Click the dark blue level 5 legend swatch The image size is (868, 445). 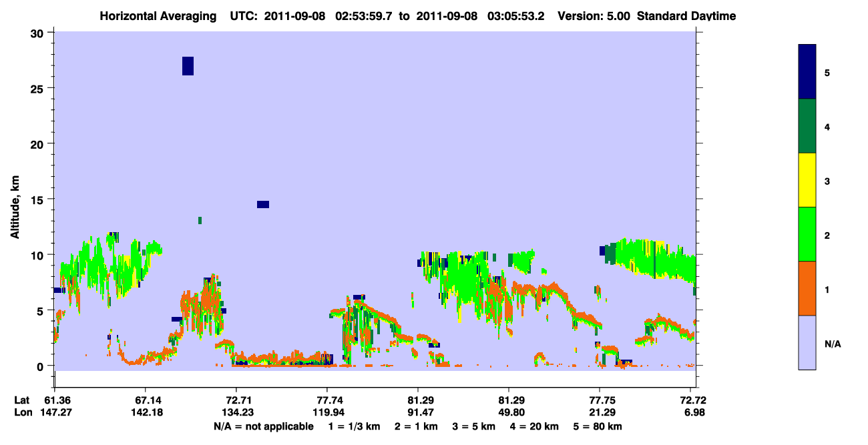807,72
